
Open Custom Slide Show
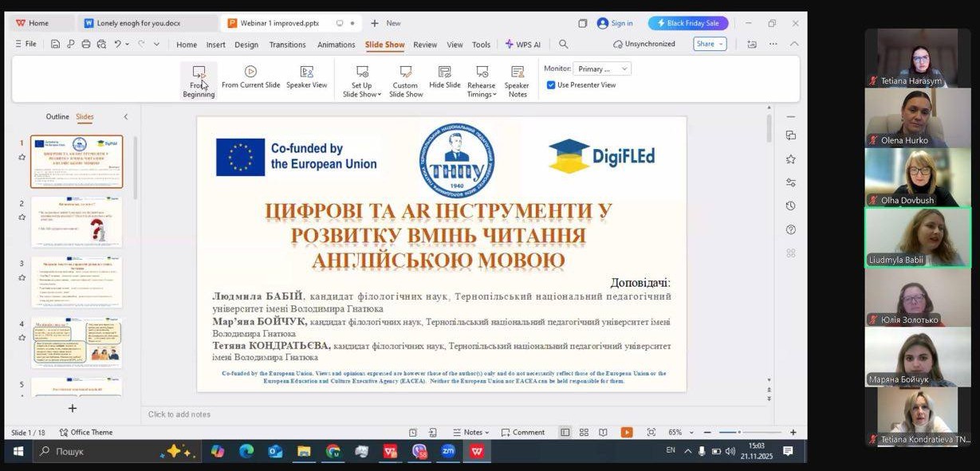click(x=406, y=81)
